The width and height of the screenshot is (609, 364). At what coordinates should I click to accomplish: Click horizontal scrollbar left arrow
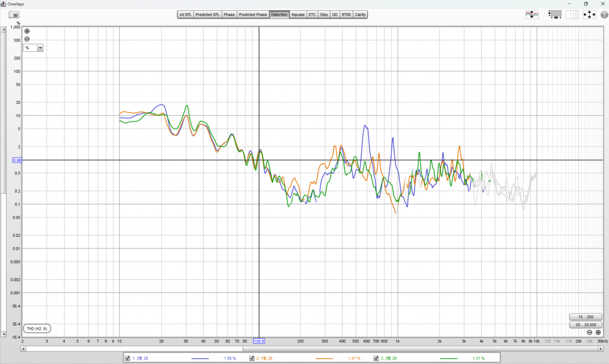(23, 349)
